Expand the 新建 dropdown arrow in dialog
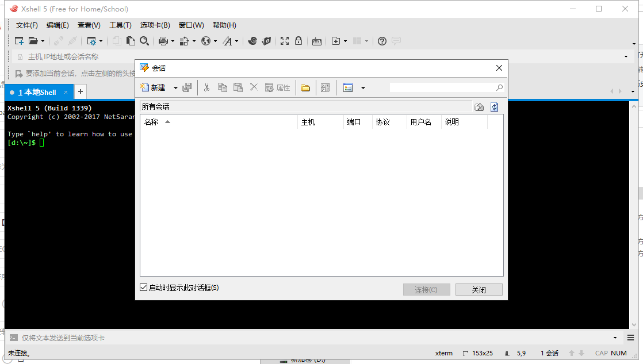Screen dimensions: 643x364 (175, 88)
